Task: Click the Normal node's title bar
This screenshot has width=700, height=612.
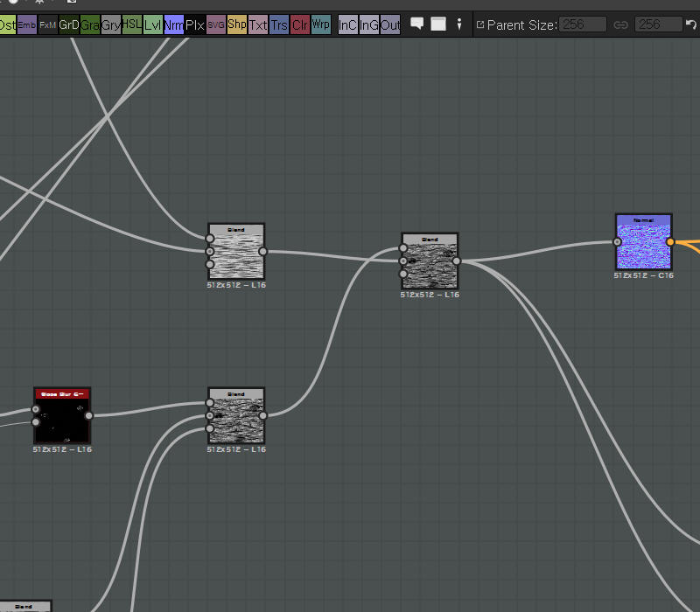Action: [644, 220]
